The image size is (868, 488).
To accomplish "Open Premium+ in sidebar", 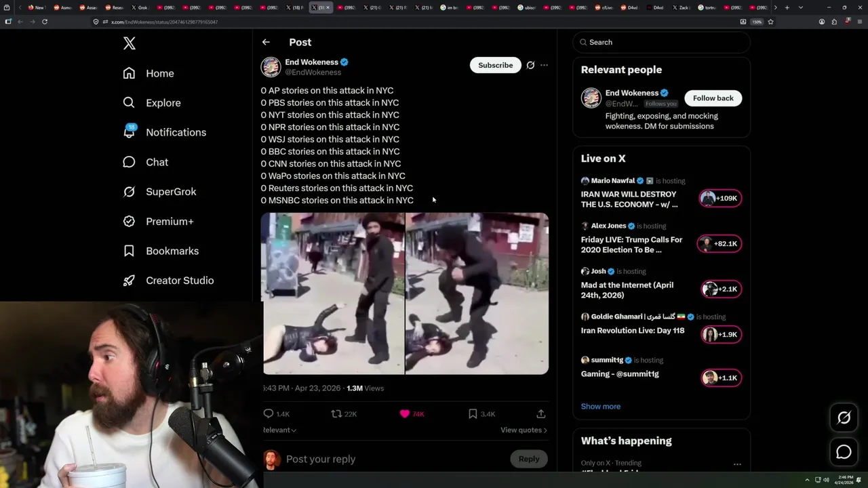I will click(x=158, y=221).
